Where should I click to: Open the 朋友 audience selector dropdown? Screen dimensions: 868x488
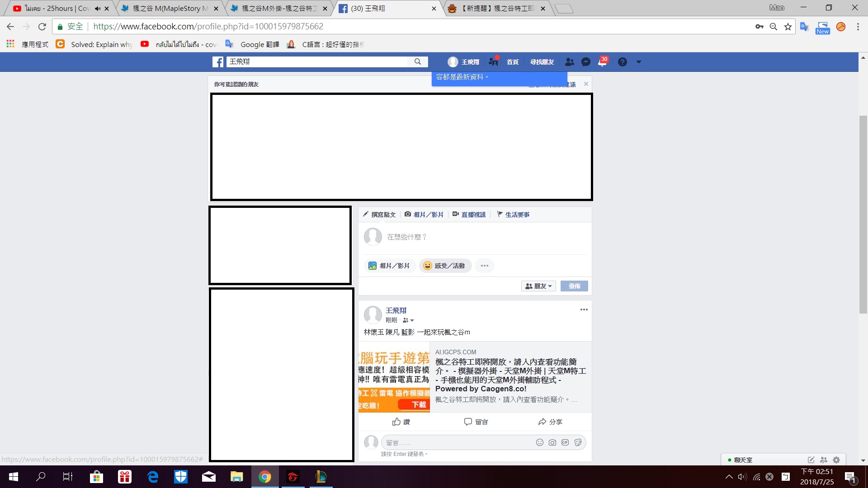538,286
